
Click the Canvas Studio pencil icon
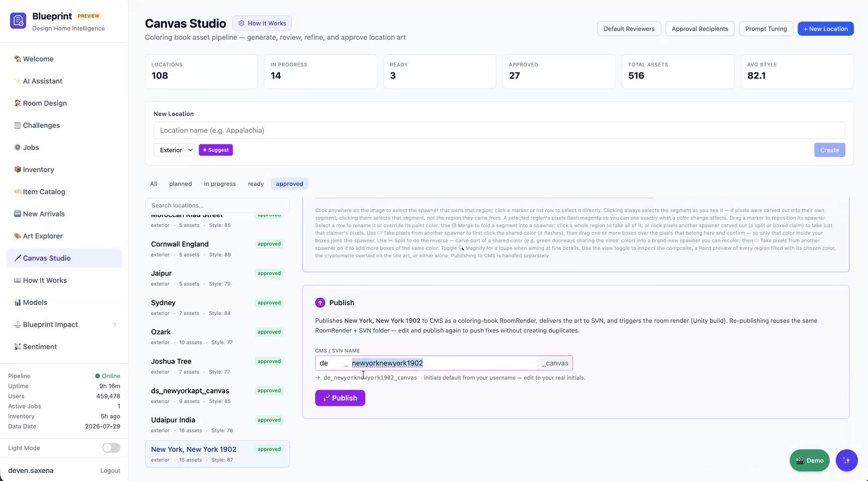click(x=18, y=258)
